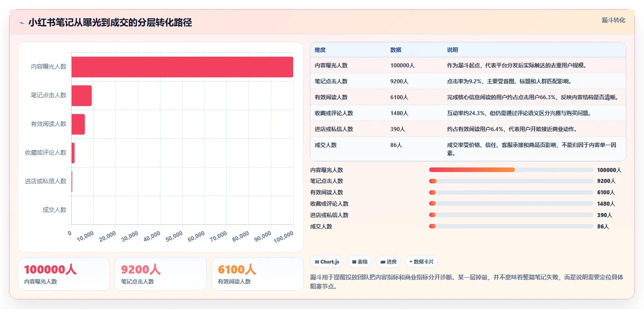The height and width of the screenshot is (309, 644).
Task: Open the 9200人 笔记点击人数 data card
Action: [160, 274]
